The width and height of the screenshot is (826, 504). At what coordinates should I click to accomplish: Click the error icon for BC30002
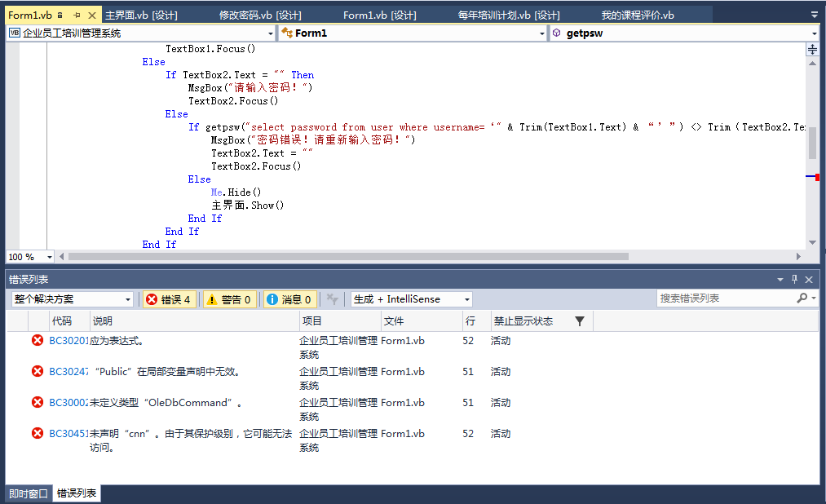point(38,402)
